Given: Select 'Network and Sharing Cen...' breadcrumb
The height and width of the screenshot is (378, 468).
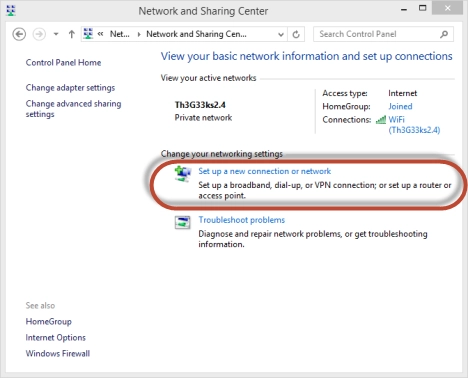Looking at the screenshot, I should 196,34.
